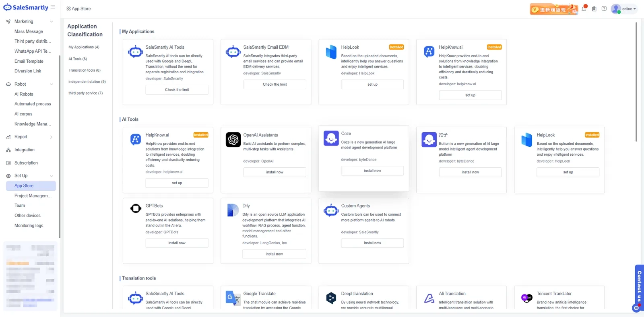Click the Coze app icon
The image size is (644, 317).
[331, 138]
